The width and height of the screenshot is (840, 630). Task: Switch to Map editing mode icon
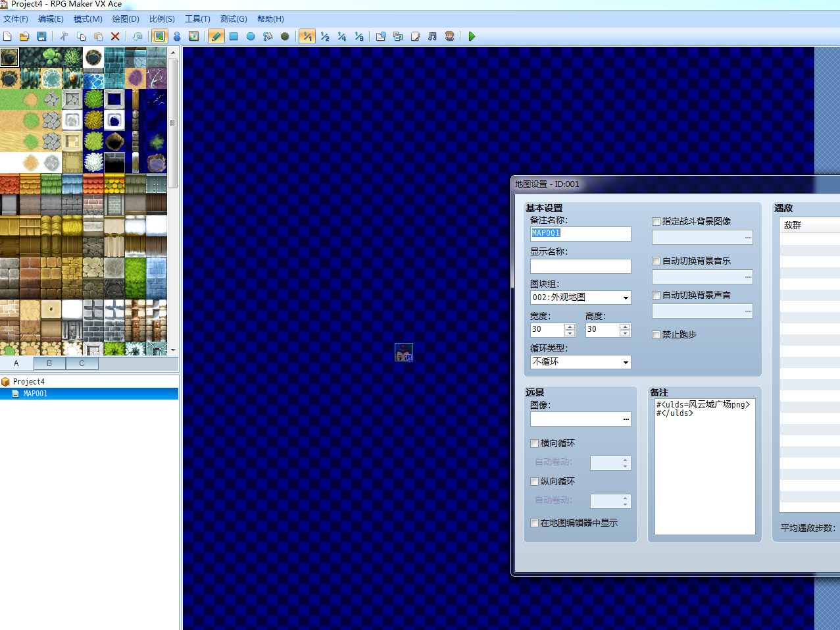coord(160,36)
